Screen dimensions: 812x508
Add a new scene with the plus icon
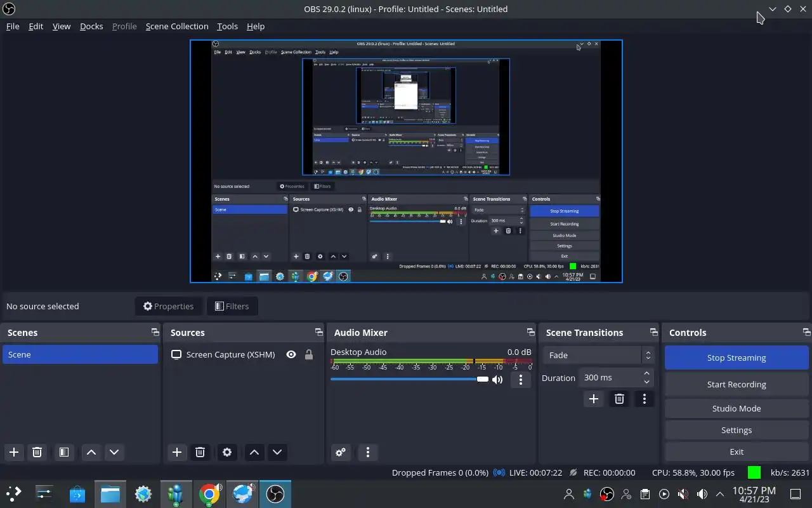click(x=14, y=452)
